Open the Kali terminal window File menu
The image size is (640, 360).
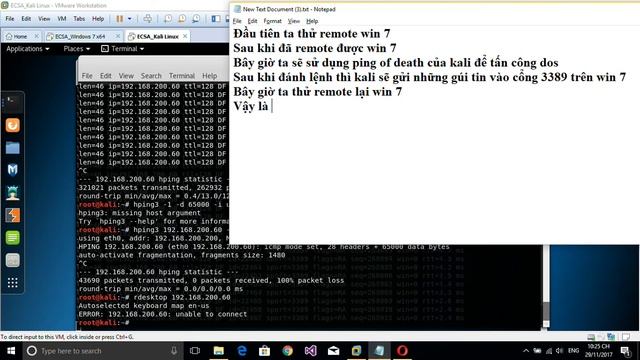point(87,76)
